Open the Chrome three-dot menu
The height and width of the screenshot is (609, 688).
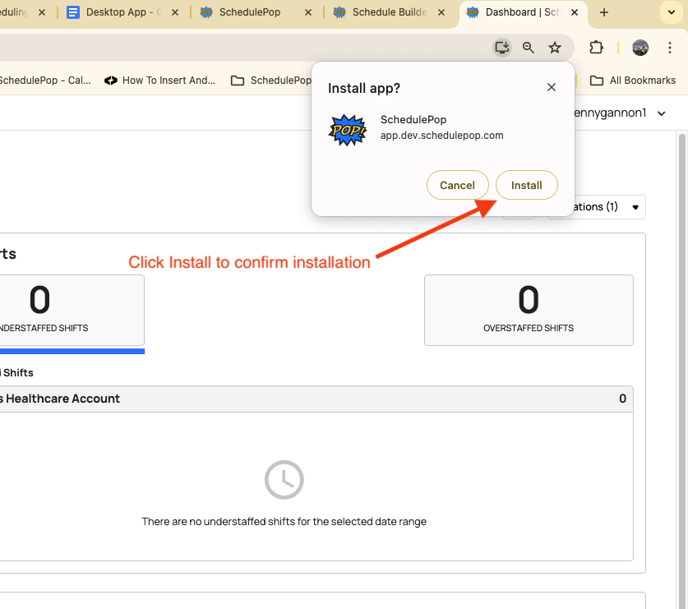click(x=670, y=47)
